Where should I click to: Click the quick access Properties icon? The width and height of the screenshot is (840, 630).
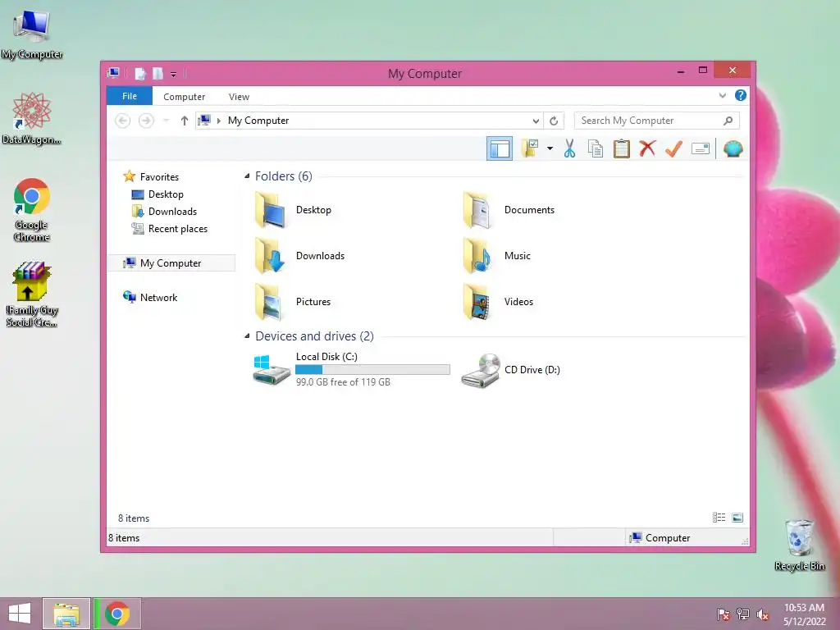(140, 73)
